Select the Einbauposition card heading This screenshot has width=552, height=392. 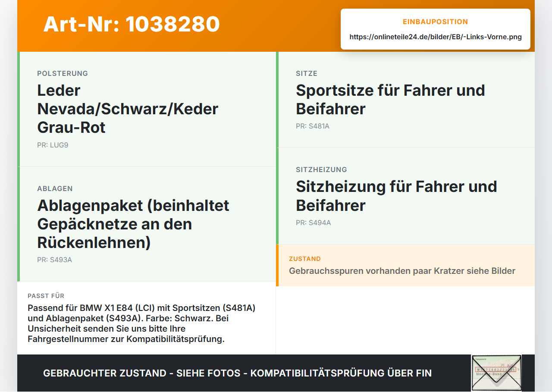436,22
